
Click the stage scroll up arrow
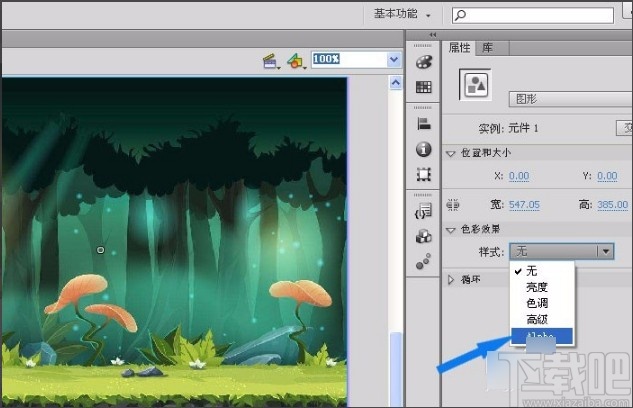tap(396, 83)
